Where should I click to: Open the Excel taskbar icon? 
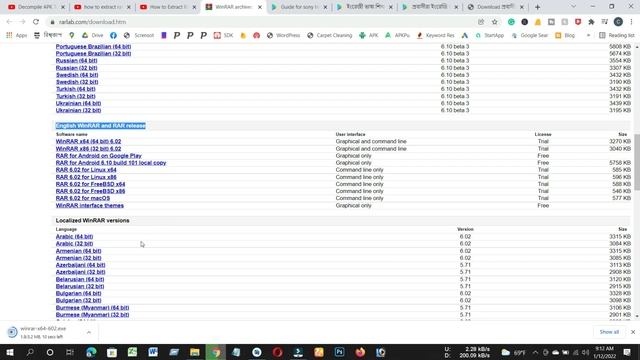pyautogui.click(x=132, y=352)
